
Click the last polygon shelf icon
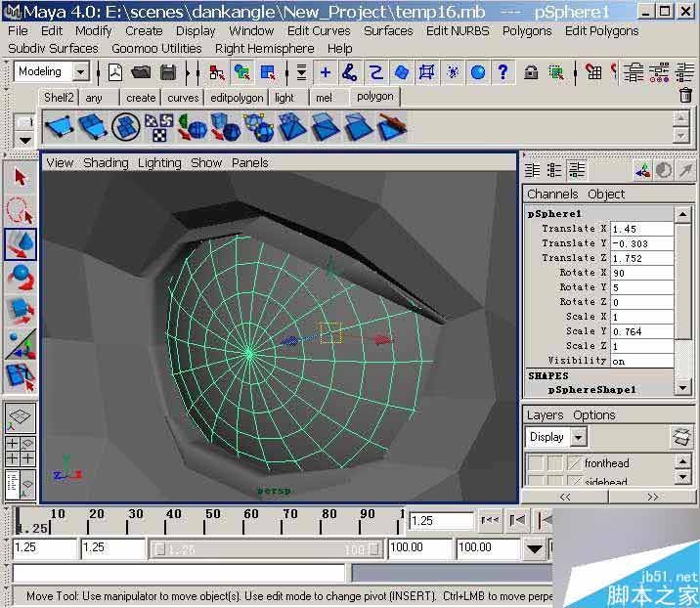point(392,127)
